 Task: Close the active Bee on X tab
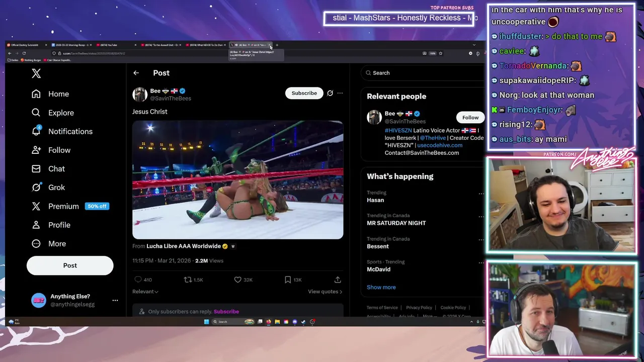click(270, 45)
